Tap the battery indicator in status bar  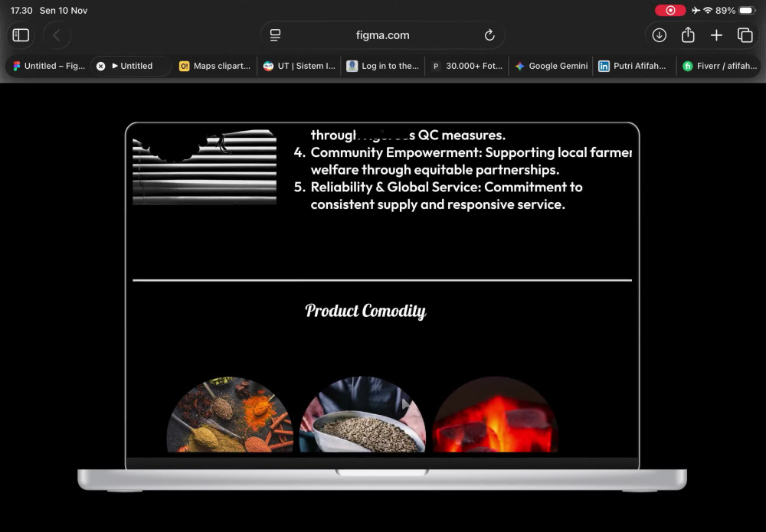pos(746,10)
